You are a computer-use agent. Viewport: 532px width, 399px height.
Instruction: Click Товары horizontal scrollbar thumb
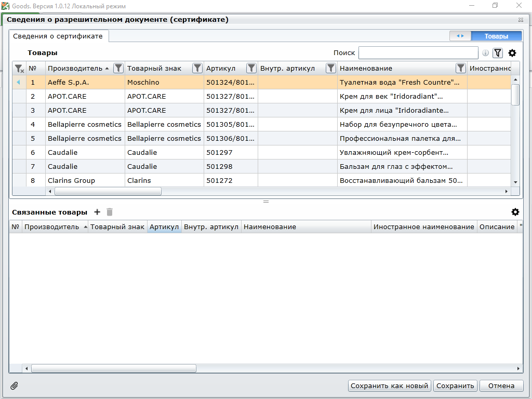108,191
